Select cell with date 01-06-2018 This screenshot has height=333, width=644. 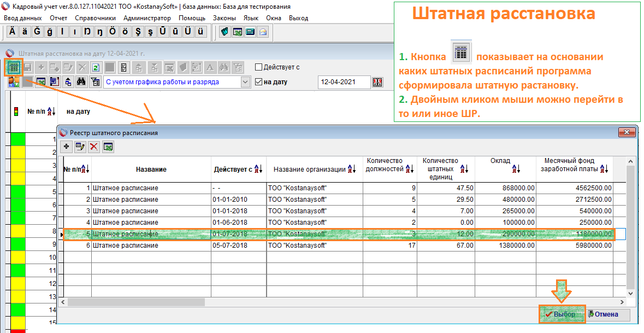tap(239, 223)
